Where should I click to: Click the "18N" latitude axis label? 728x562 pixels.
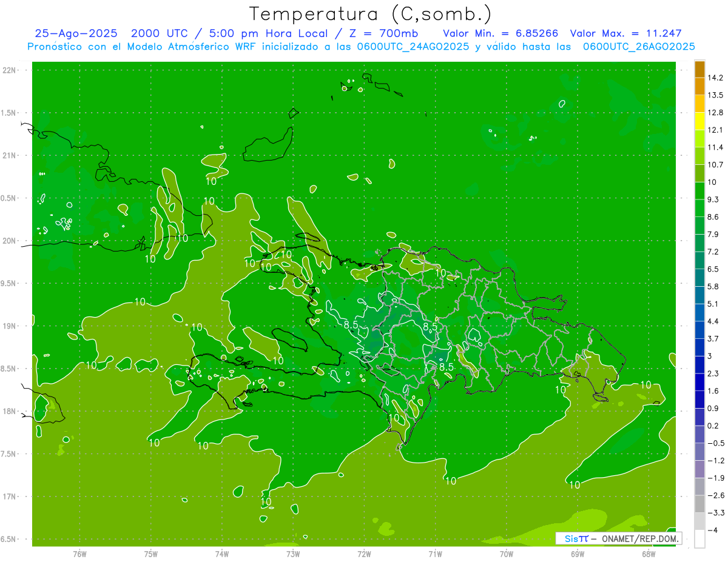pos(10,411)
